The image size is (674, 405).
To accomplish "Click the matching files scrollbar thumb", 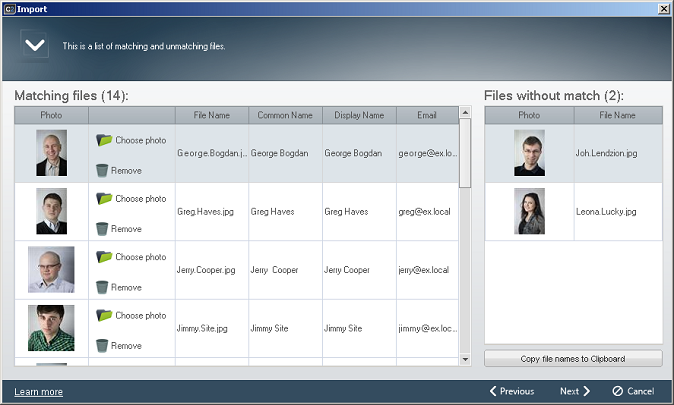I will 465,153.
